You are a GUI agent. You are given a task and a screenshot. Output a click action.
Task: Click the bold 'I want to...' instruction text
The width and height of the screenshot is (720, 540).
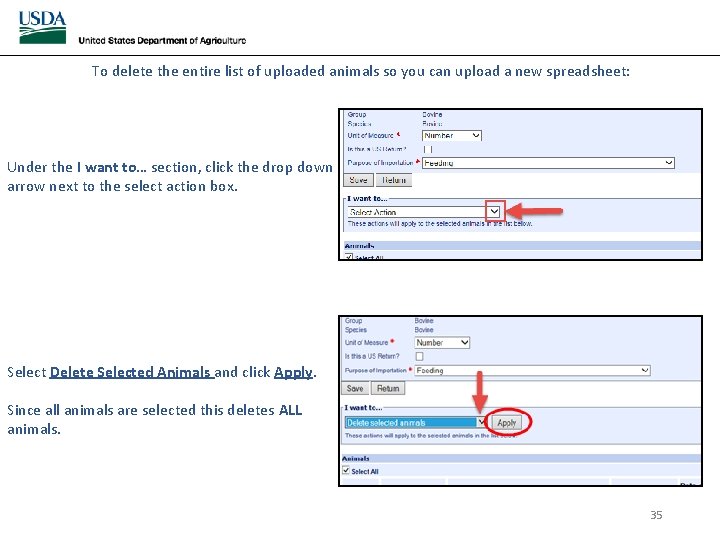pos(112,167)
